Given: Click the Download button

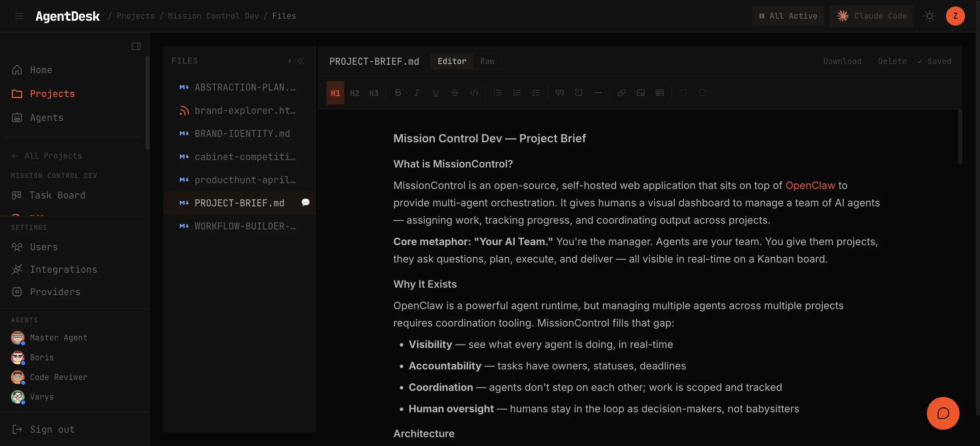Looking at the screenshot, I should click(842, 61).
